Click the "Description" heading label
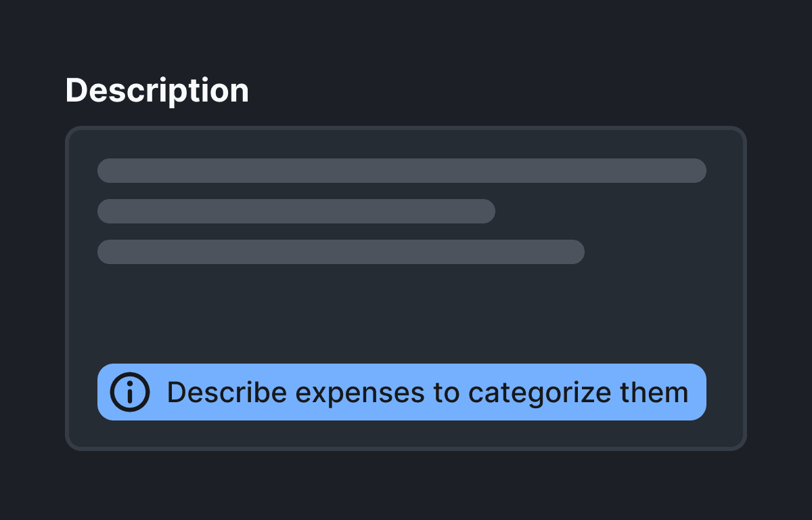Image resolution: width=812 pixels, height=520 pixels. coord(157,90)
